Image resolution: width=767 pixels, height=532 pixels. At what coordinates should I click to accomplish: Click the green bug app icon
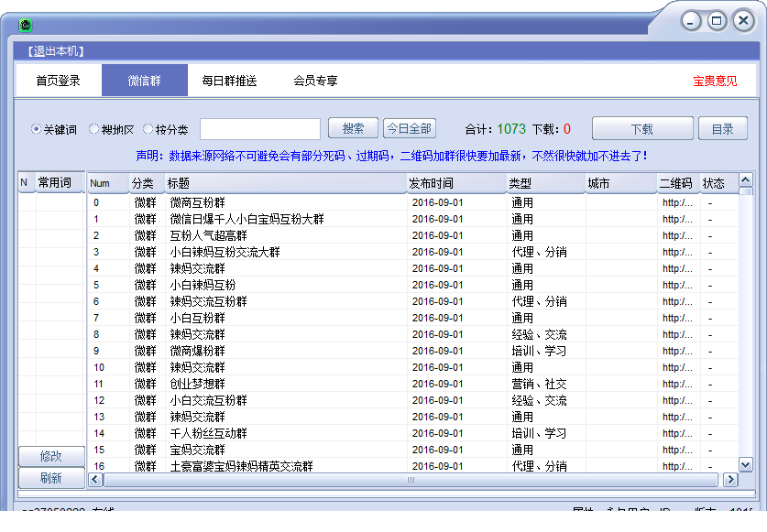(26, 25)
